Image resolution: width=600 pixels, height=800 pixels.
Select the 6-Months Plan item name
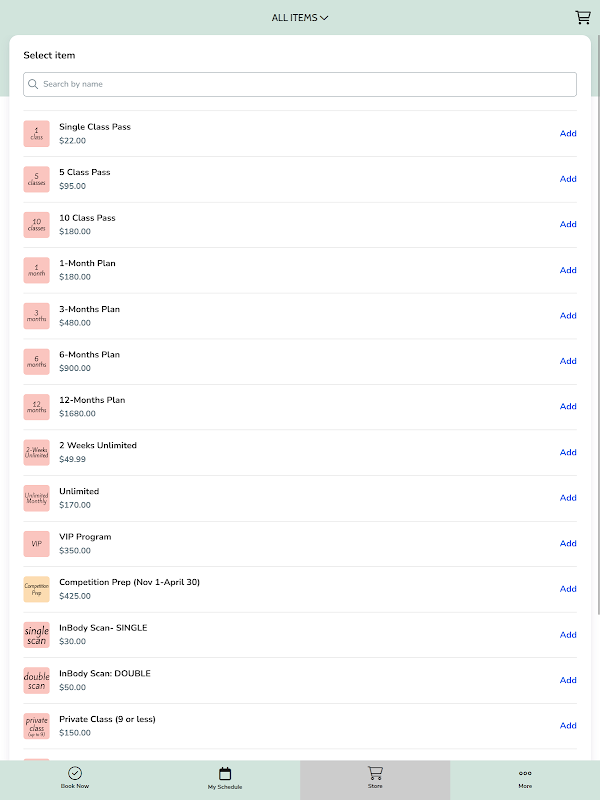coord(89,354)
